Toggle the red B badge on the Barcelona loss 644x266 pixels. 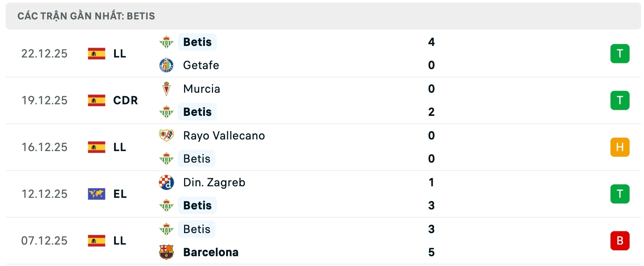[620, 240]
